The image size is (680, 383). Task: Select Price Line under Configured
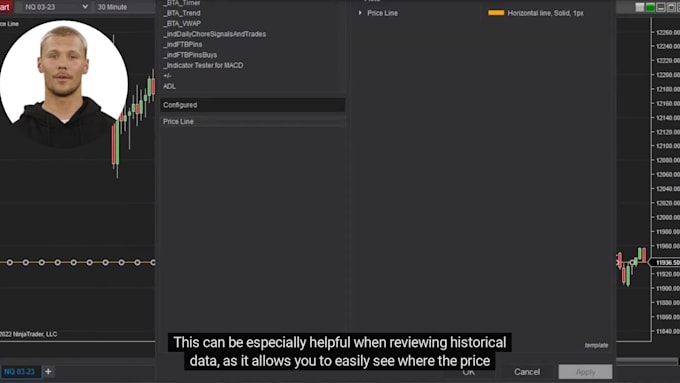253,121
